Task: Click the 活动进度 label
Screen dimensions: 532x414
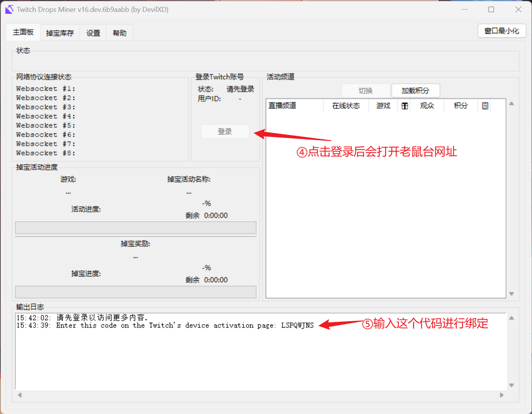Action: [x=86, y=209]
